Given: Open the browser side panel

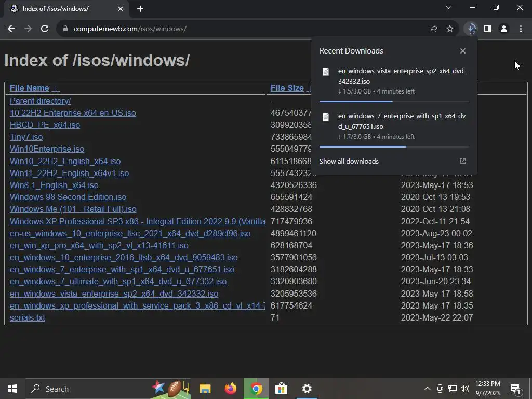Looking at the screenshot, I should 487,29.
